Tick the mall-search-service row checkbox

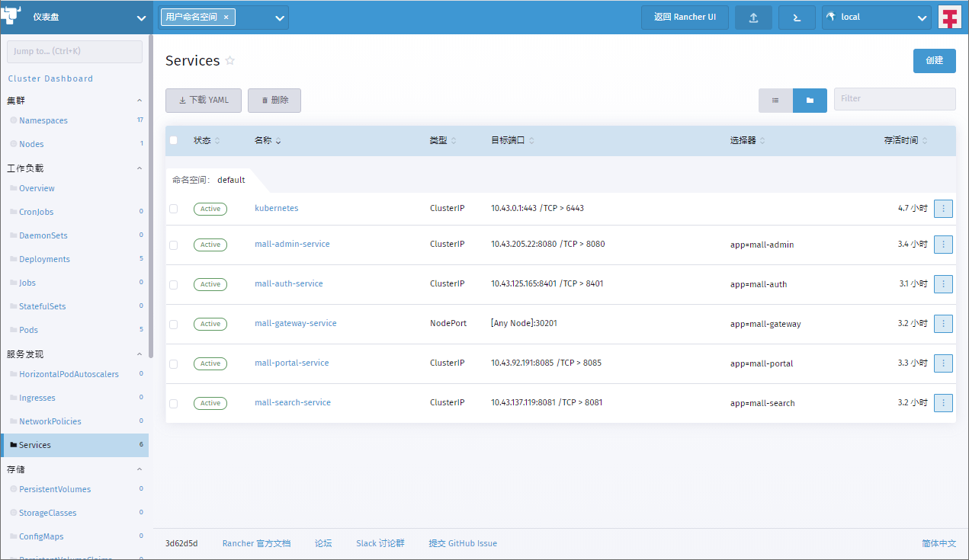click(174, 404)
